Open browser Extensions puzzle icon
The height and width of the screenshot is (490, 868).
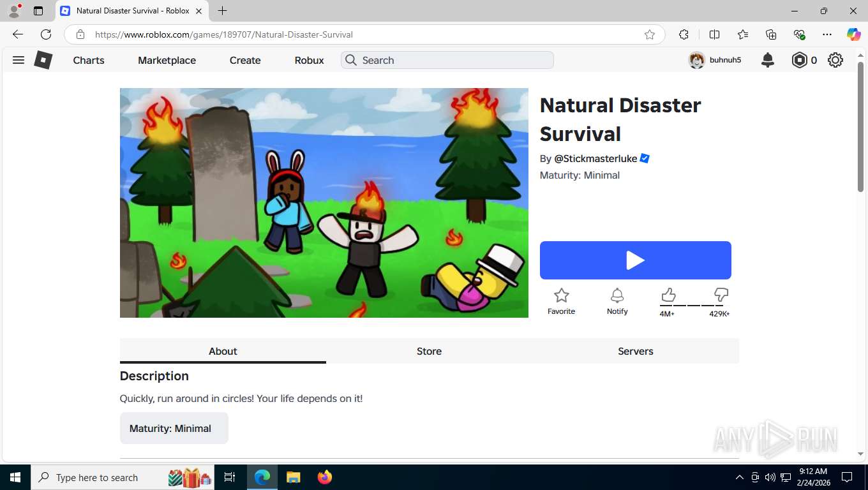(x=684, y=34)
